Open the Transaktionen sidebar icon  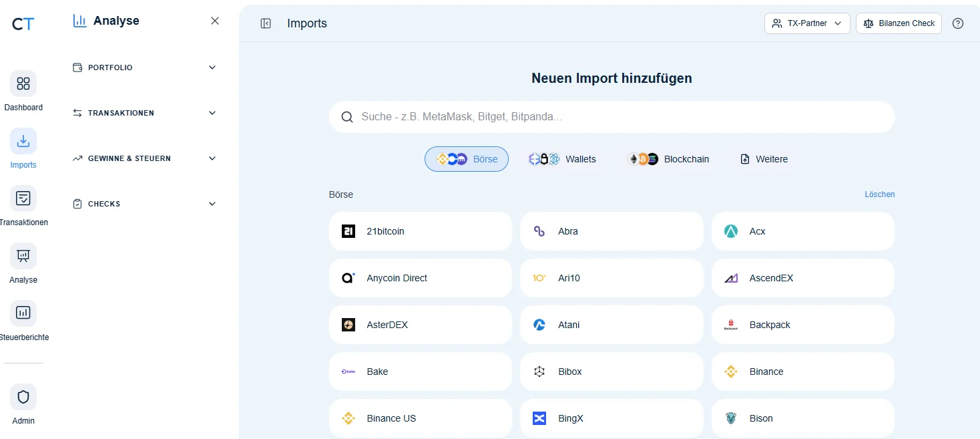coord(23,198)
